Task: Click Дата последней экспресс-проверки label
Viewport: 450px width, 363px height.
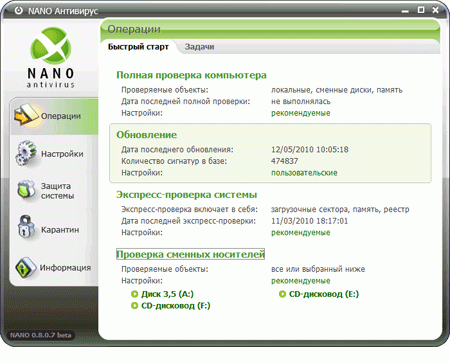Action: (x=188, y=221)
